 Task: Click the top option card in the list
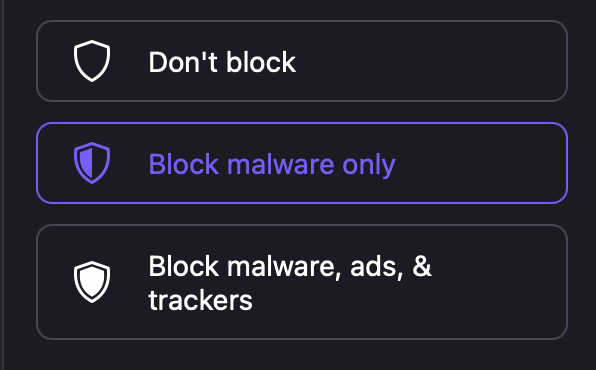(302, 61)
